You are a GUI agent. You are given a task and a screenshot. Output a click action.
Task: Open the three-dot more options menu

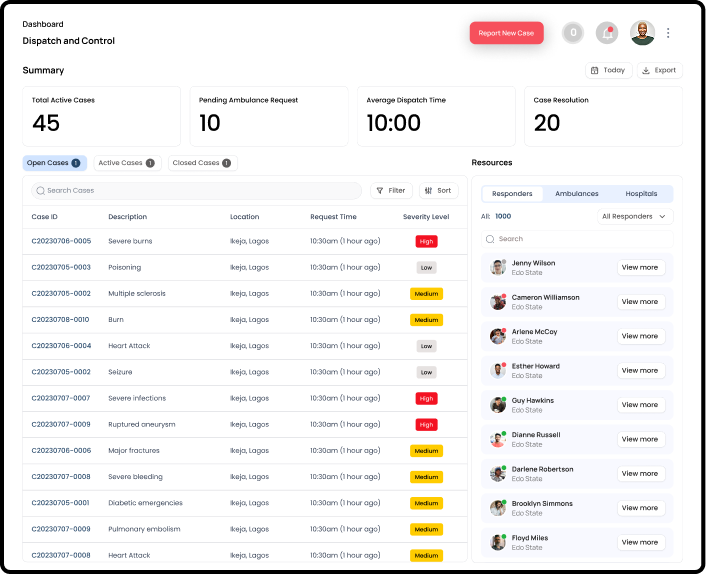pos(668,33)
